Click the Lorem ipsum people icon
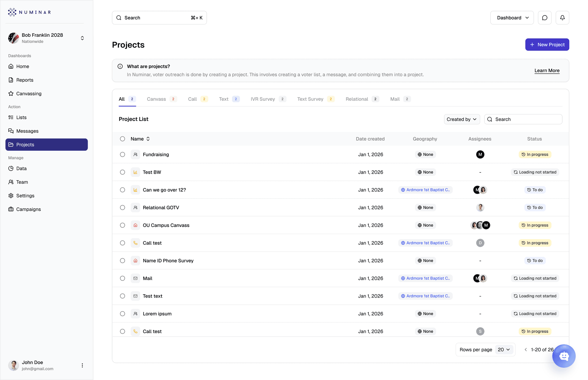The height and width of the screenshot is (380, 588). 135,314
